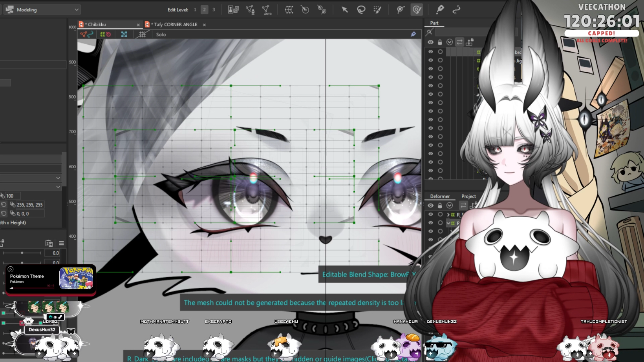Close the Chibikku document tab
Viewport: 644px width, 362px height.
pos(138,25)
